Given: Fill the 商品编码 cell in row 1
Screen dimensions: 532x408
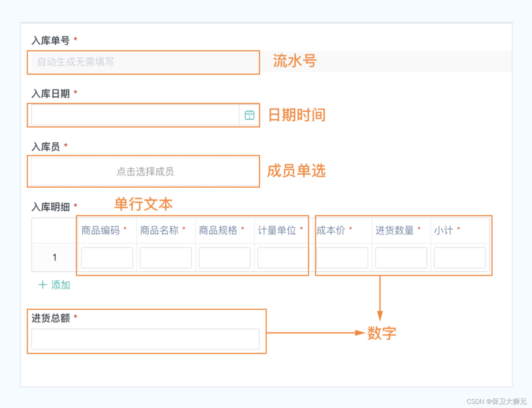Looking at the screenshot, I should pyautogui.click(x=107, y=258).
